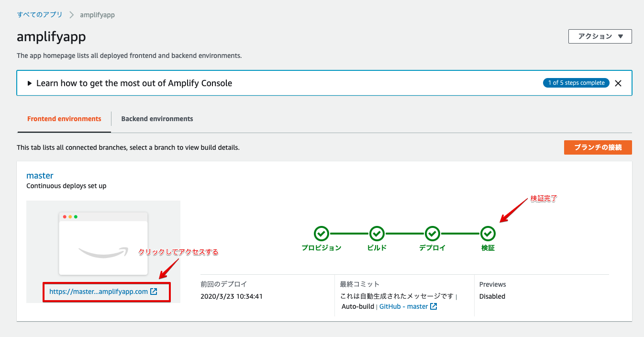This screenshot has width=644, height=337.
Task: Click the 検証 stage verification icon
Action: coord(488,235)
